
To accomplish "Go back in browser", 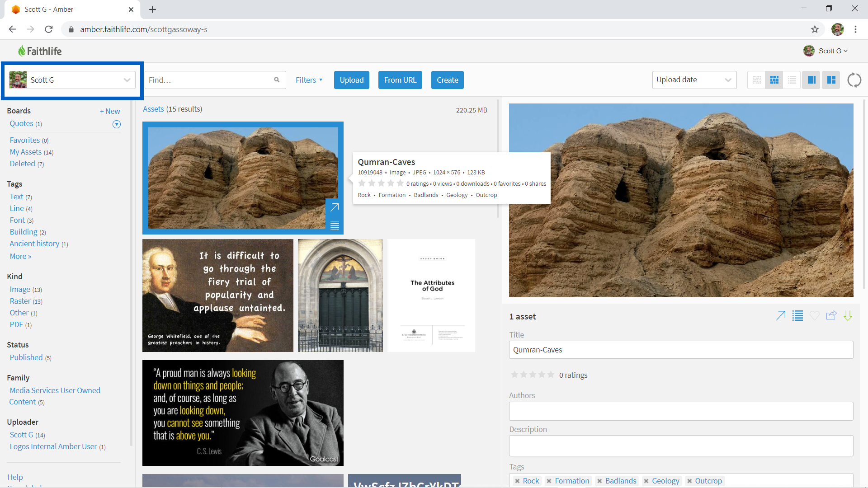I will click(x=13, y=29).
